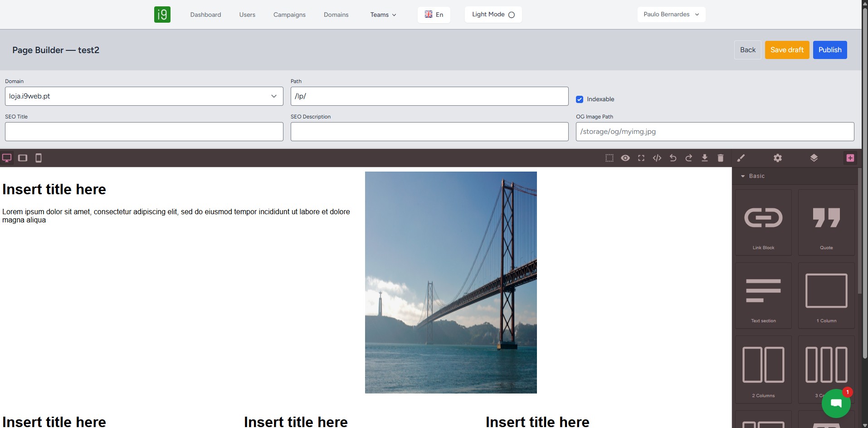Click the Save draft button
The width and height of the screenshot is (868, 428).
pos(786,50)
